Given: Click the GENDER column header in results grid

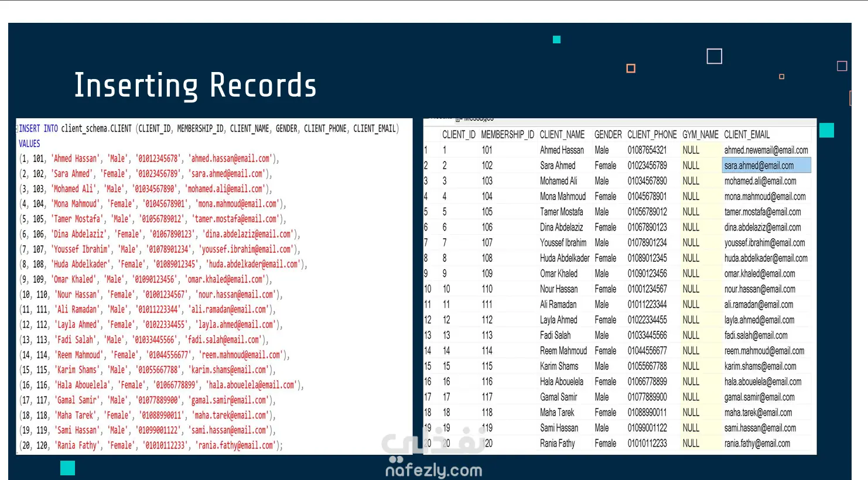Looking at the screenshot, I should point(608,135).
